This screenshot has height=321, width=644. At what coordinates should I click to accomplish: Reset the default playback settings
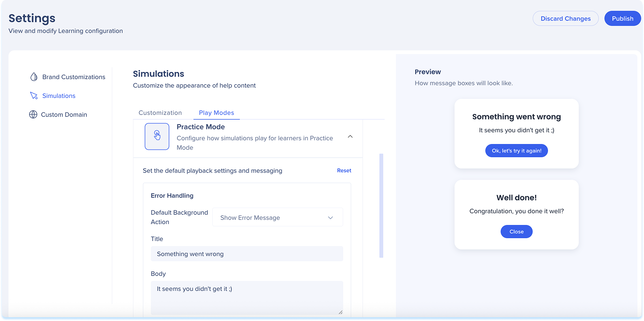point(344,170)
